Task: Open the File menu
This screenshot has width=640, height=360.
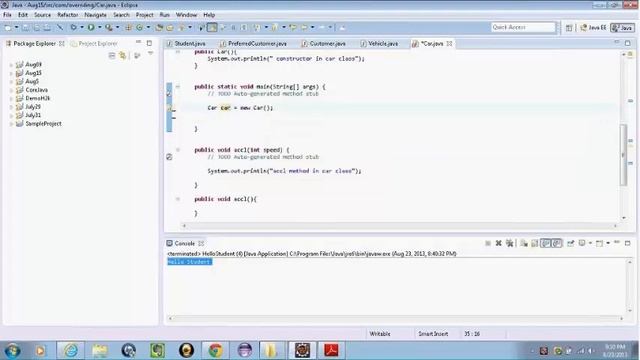Action: pyautogui.click(x=7, y=15)
